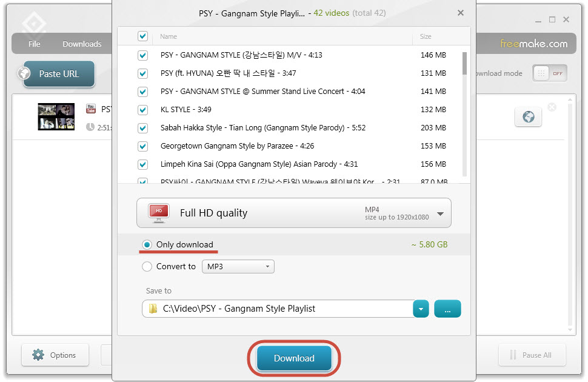
Task: Click the 131 MB size value
Action: [x=433, y=73]
